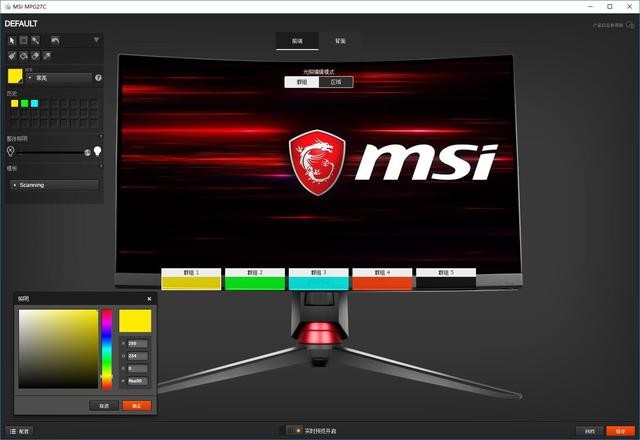Select lighting group 2 green block
This screenshot has width=640, height=440.
click(x=255, y=279)
